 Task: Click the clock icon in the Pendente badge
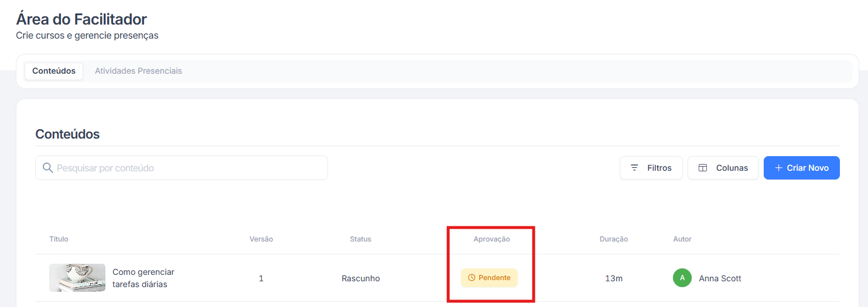pyautogui.click(x=471, y=278)
